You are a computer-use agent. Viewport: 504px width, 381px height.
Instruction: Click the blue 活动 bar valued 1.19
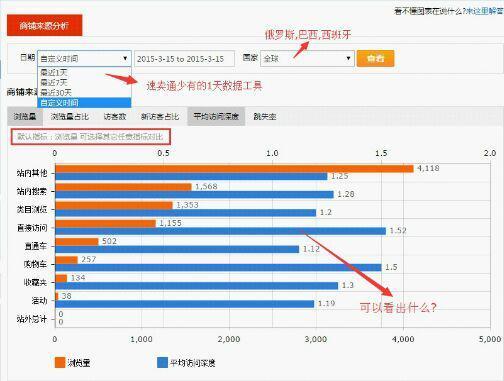pyautogui.click(x=185, y=304)
